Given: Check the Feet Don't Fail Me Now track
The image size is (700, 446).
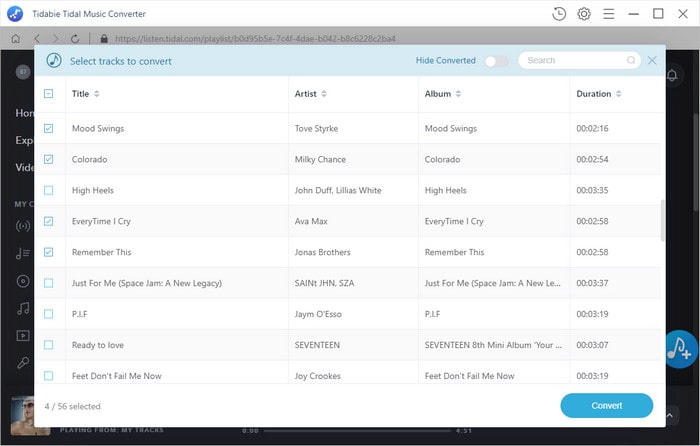Looking at the screenshot, I should pos(48,376).
